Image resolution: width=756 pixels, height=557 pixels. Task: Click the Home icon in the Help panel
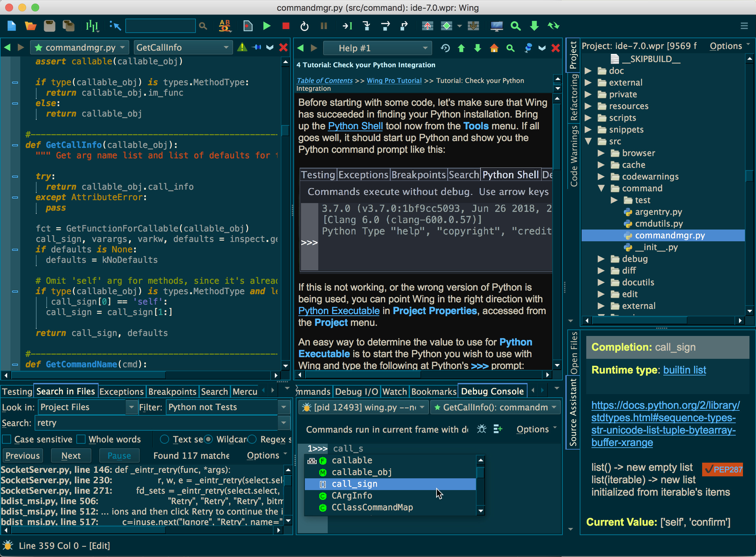494,48
